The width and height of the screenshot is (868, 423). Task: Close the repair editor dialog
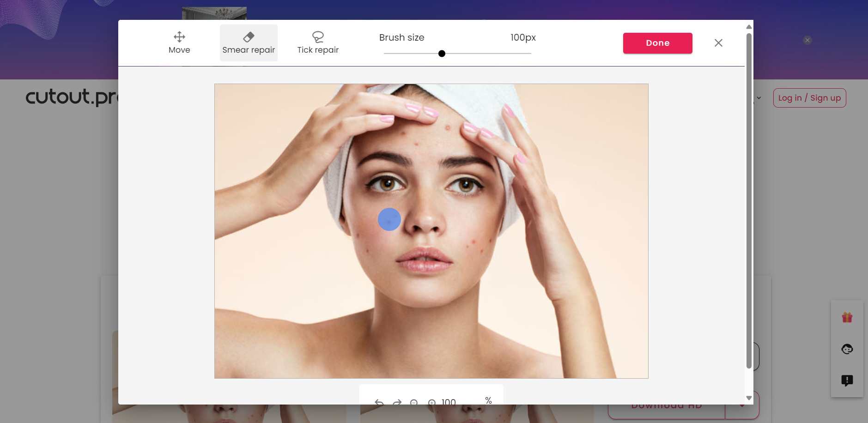pos(718,43)
